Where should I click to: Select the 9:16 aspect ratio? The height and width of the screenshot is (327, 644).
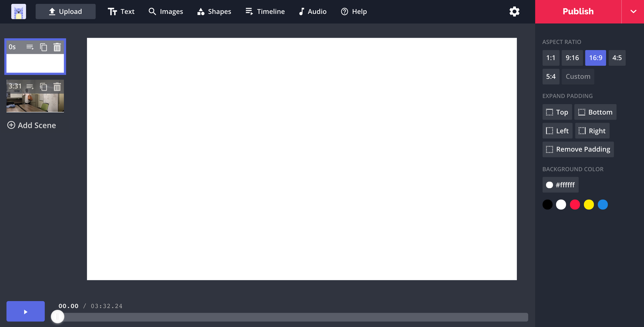click(x=572, y=58)
